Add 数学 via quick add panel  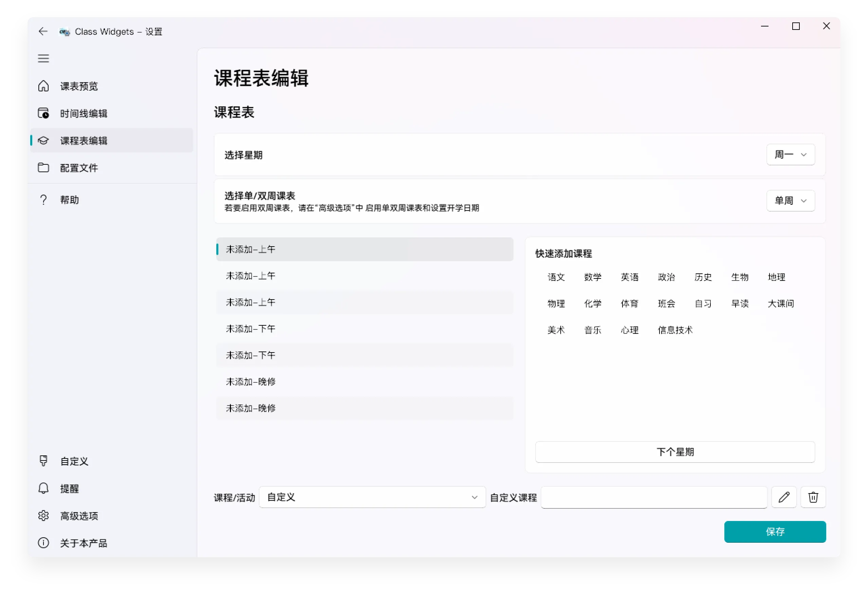[x=593, y=277]
